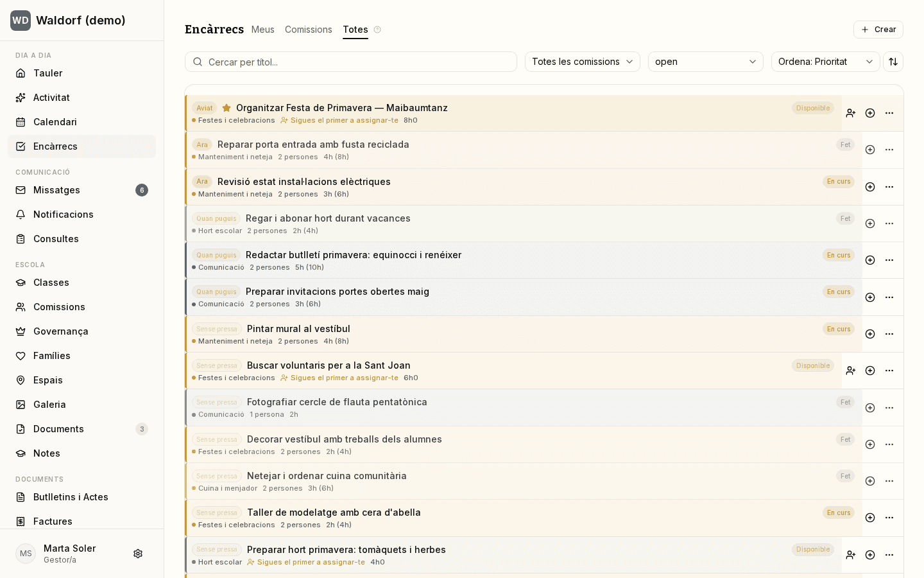Viewport: 924px width, 578px height.
Task: Assign yourself to Organitzar Festa de Primavera task
Action: coord(851,113)
